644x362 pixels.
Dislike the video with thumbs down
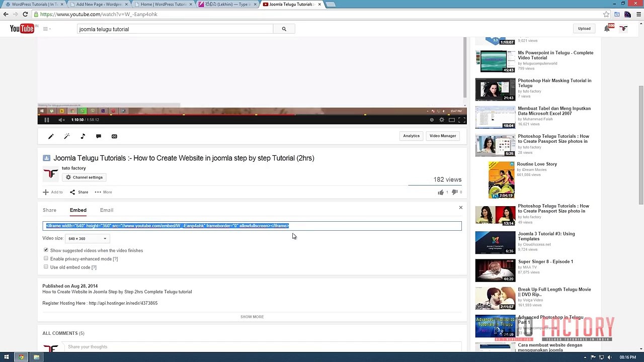pos(454,192)
